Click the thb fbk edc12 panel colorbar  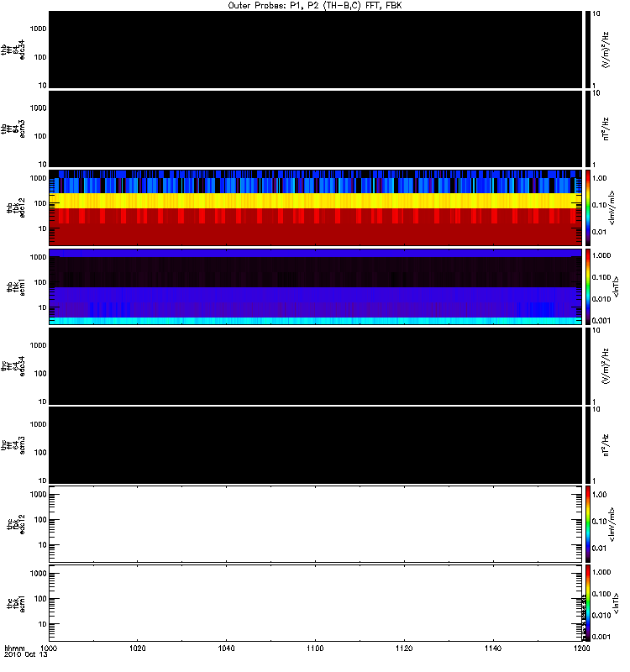(588, 207)
